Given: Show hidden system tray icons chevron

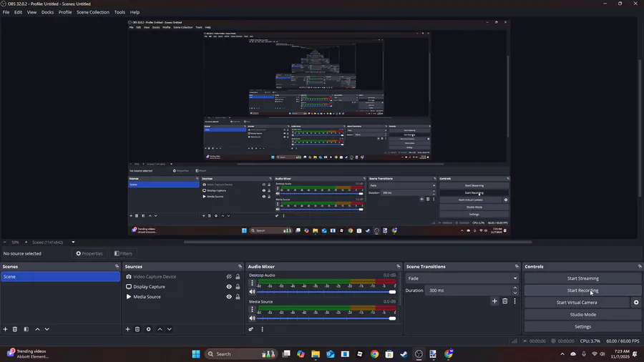Looking at the screenshot, I should pyautogui.click(x=562, y=354).
